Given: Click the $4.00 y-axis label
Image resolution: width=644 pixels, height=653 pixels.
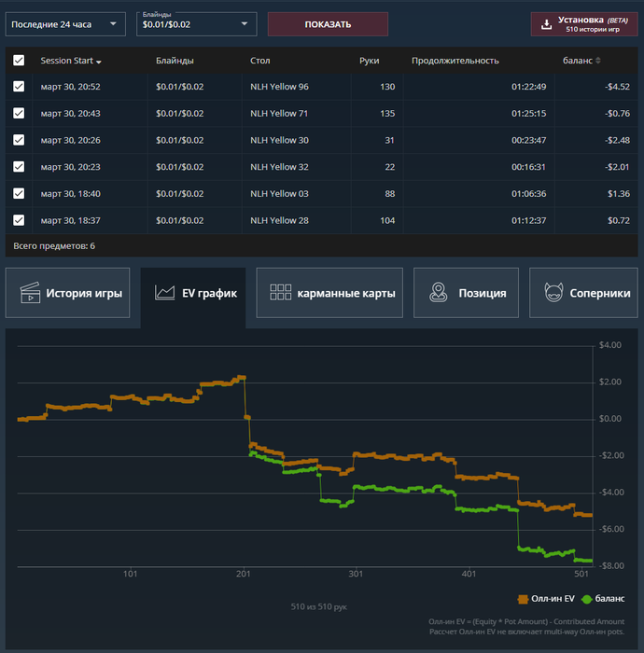Looking at the screenshot, I should (609, 345).
